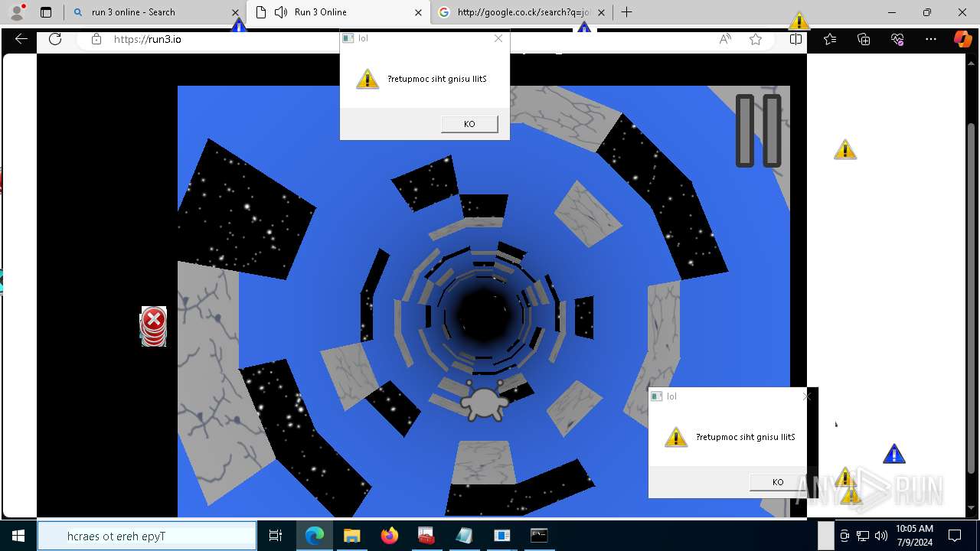
Task: Refresh the run3.io page
Action: pos(54,39)
